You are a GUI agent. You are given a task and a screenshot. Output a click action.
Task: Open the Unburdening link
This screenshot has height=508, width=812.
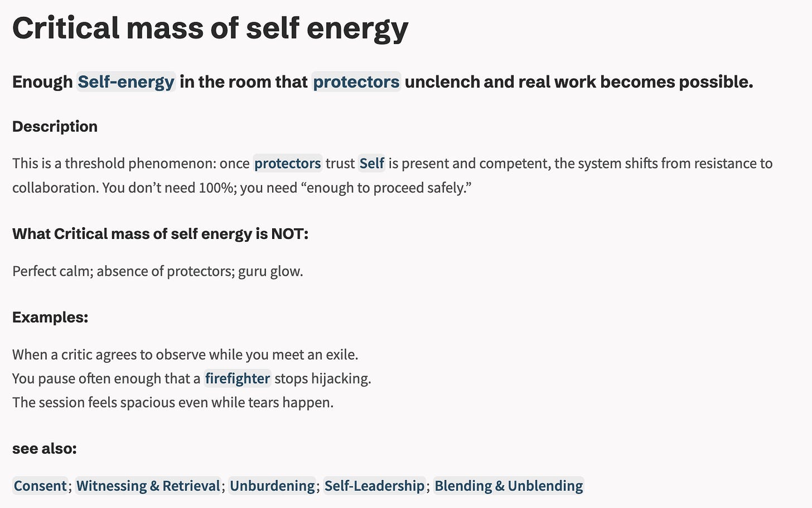click(x=272, y=486)
